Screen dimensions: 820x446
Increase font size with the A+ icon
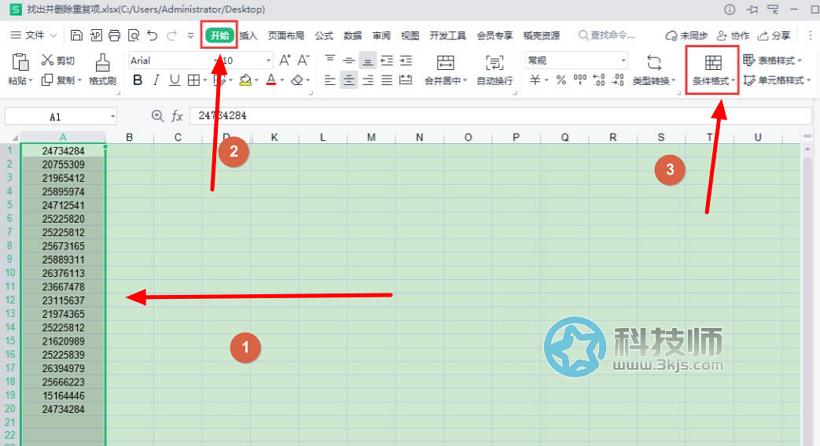pos(284,60)
